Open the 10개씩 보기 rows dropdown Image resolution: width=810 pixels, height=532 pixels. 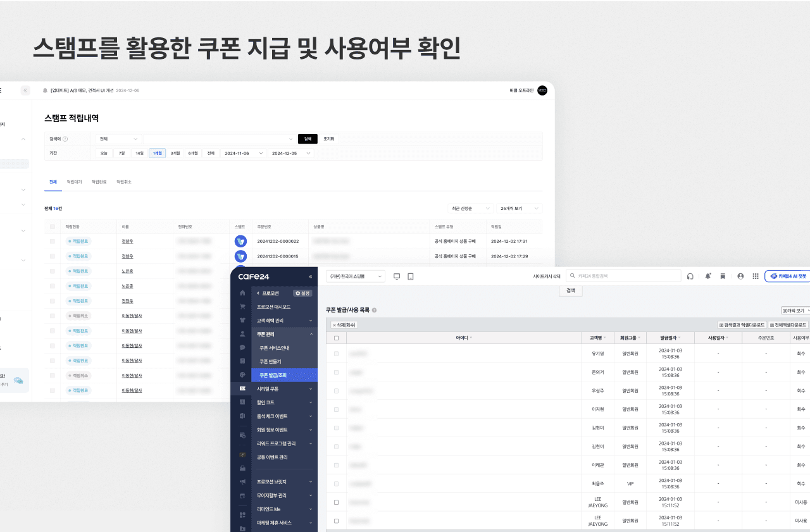click(795, 311)
